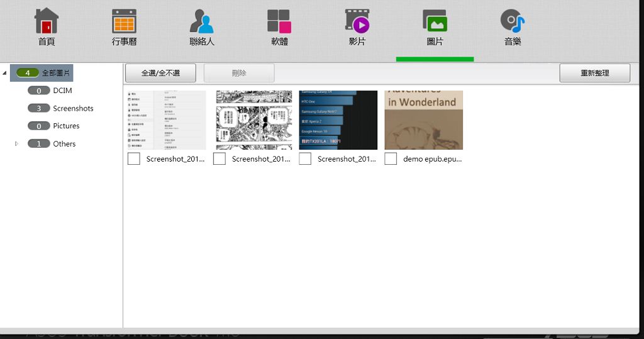Open the 軟體 apps icon
Screen dimensions: 644x339
pos(279,26)
